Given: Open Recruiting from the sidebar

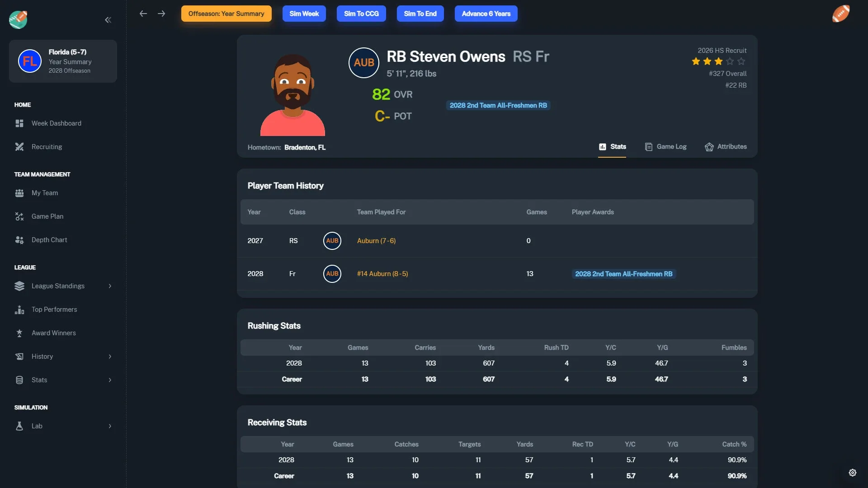Looking at the screenshot, I should (x=47, y=147).
